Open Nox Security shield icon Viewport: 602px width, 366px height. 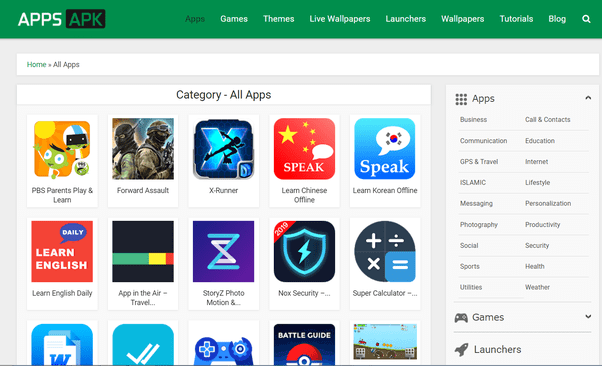[304, 252]
